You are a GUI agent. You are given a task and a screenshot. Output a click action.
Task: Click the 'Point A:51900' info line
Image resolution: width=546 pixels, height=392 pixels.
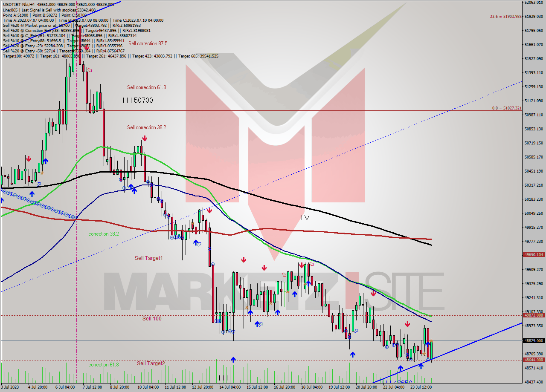click(x=45, y=15)
